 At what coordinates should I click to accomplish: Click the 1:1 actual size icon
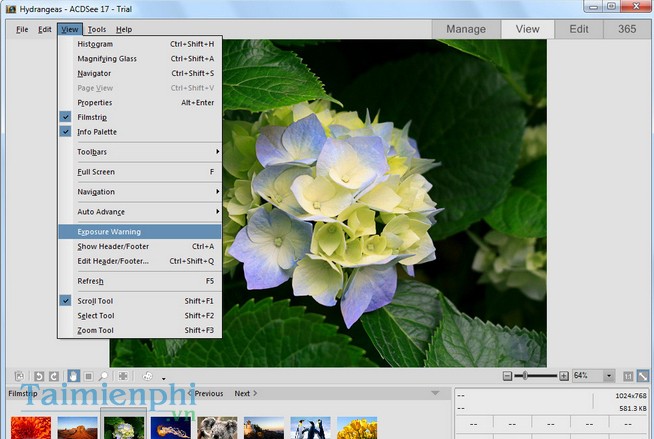click(x=628, y=376)
